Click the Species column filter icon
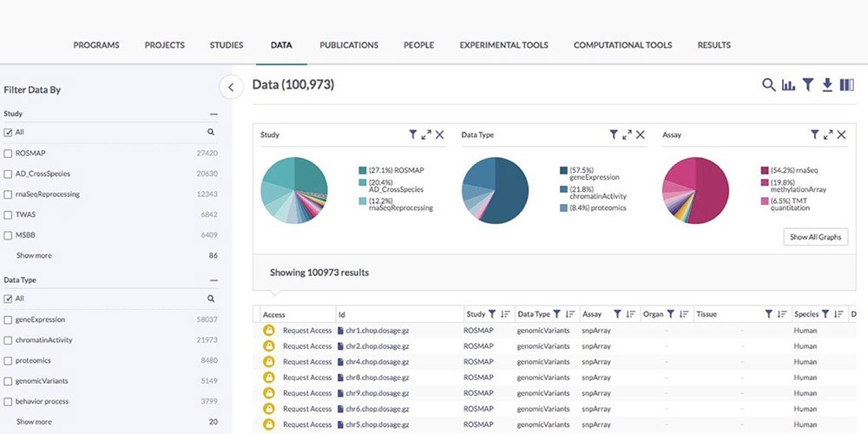 825,314
